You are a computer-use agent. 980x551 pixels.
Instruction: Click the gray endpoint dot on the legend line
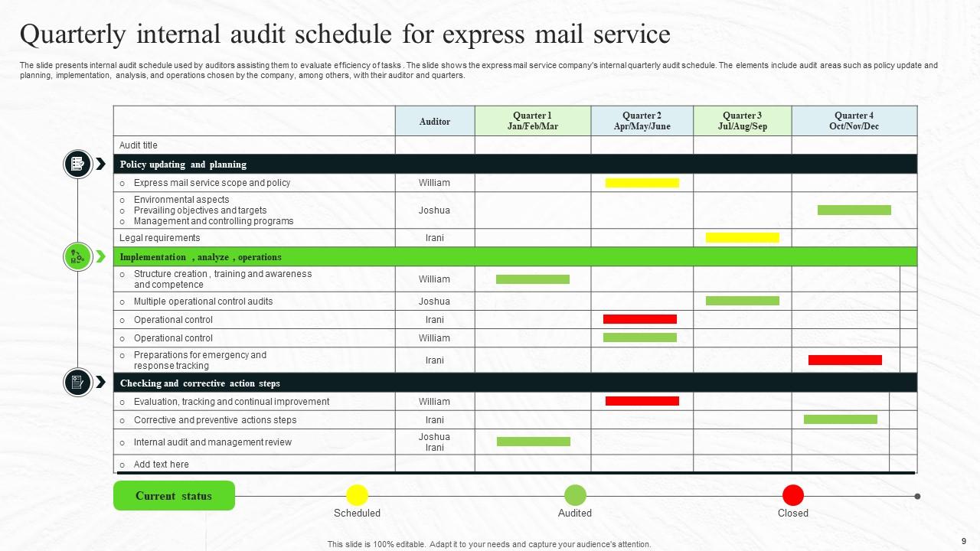[917, 495]
